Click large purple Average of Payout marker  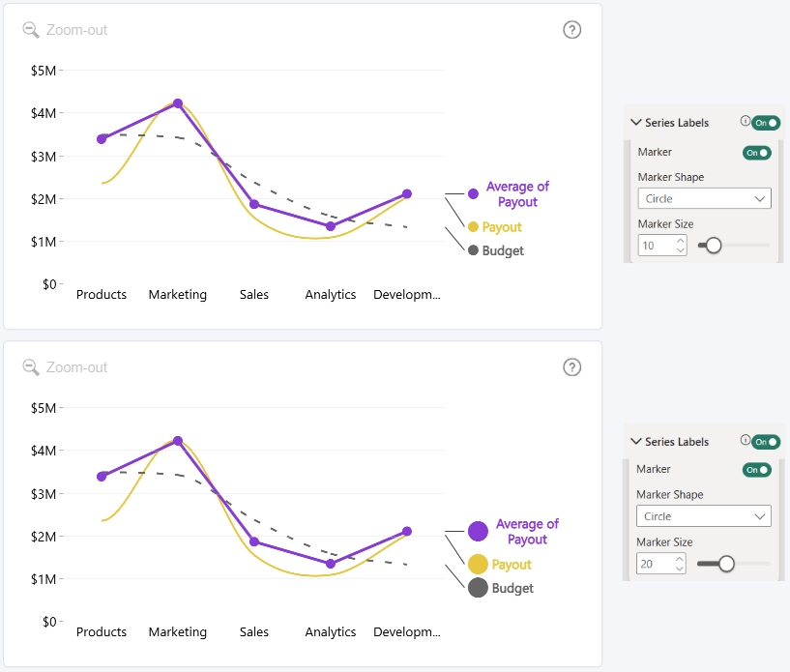tap(478, 531)
